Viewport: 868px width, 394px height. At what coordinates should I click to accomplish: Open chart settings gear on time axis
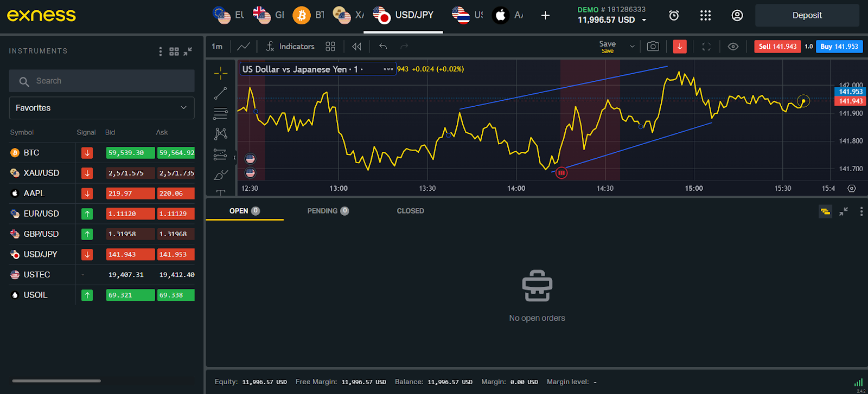pyautogui.click(x=852, y=189)
